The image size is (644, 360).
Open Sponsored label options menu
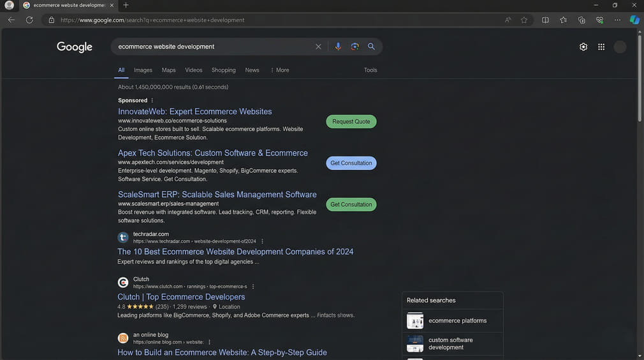pyautogui.click(x=152, y=100)
